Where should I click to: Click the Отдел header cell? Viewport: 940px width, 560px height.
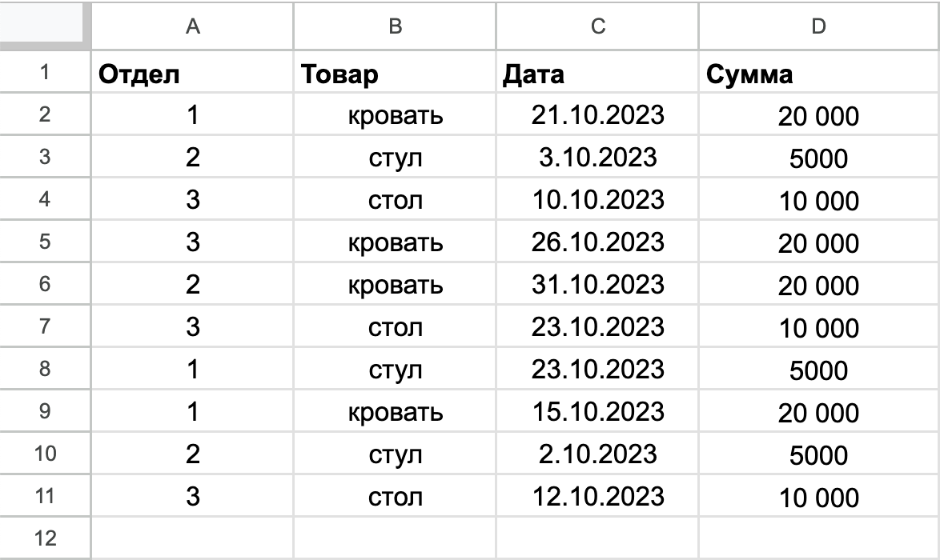click(192, 74)
